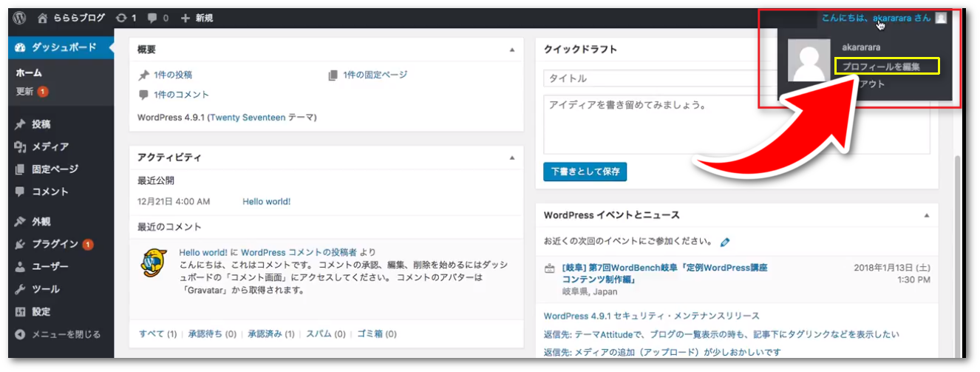Click the calendar icon beside WordBench岐阜 event
This screenshot has height=372, width=980.
click(x=549, y=268)
